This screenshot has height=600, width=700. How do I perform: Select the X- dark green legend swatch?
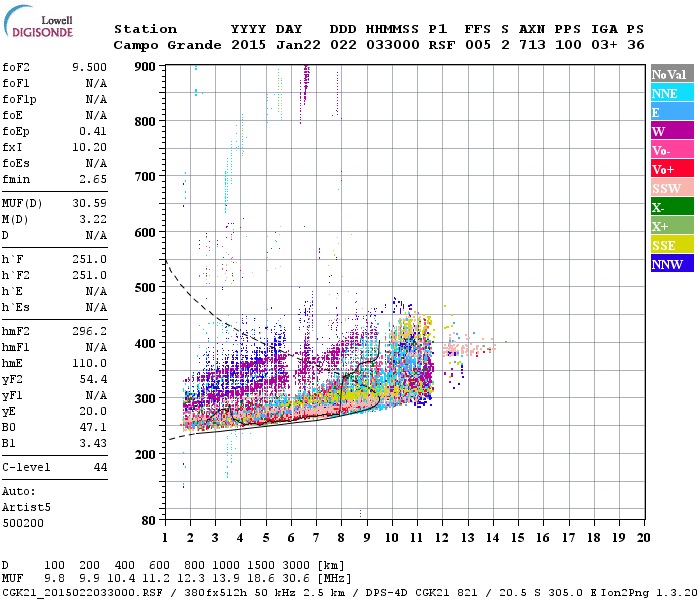tap(672, 207)
